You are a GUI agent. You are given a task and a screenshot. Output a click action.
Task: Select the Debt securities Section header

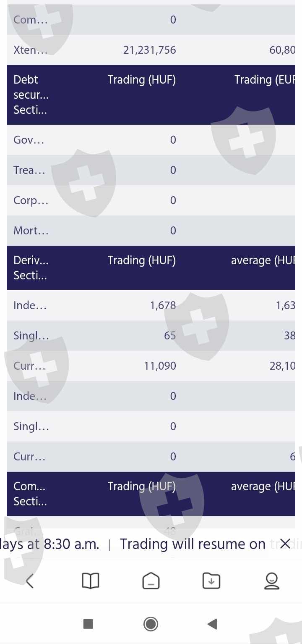point(31,95)
